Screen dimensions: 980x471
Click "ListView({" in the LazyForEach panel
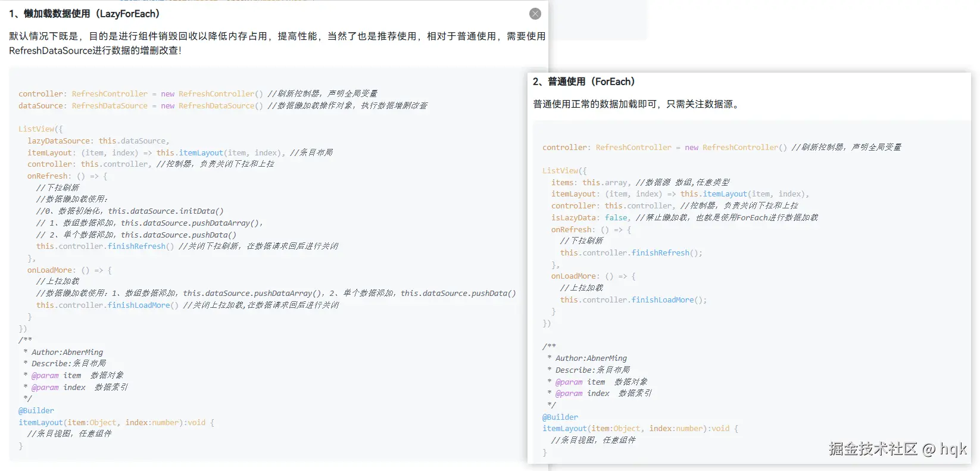click(x=40, y=129)
